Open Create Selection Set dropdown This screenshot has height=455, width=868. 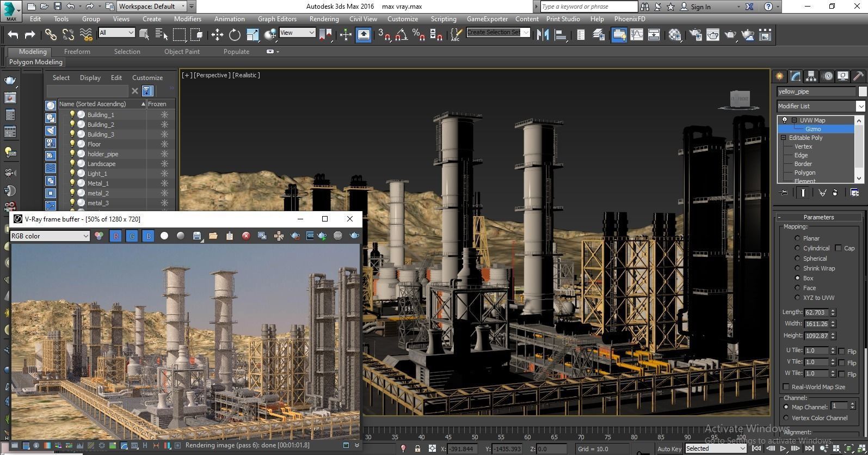point(498,33)
